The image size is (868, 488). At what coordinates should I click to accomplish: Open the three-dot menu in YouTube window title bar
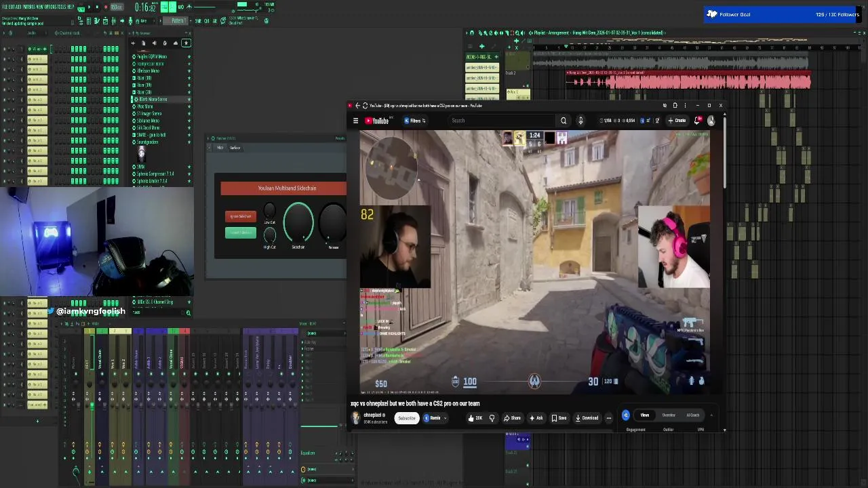point(686,105)
